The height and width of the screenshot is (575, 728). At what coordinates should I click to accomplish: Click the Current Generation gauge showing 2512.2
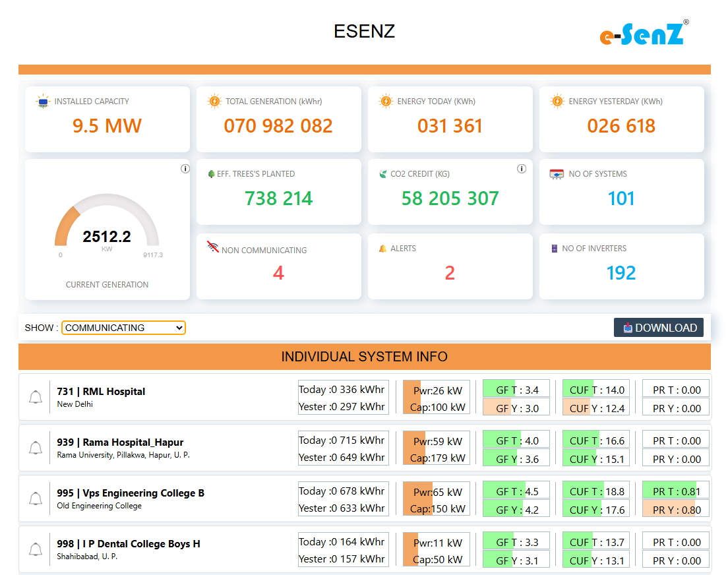coord(107,226)
